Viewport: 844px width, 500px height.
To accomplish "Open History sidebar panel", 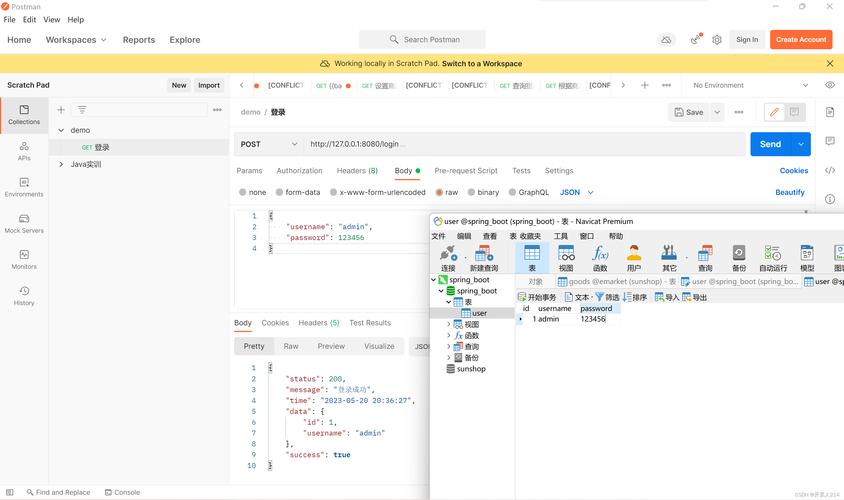I will 24,295.
